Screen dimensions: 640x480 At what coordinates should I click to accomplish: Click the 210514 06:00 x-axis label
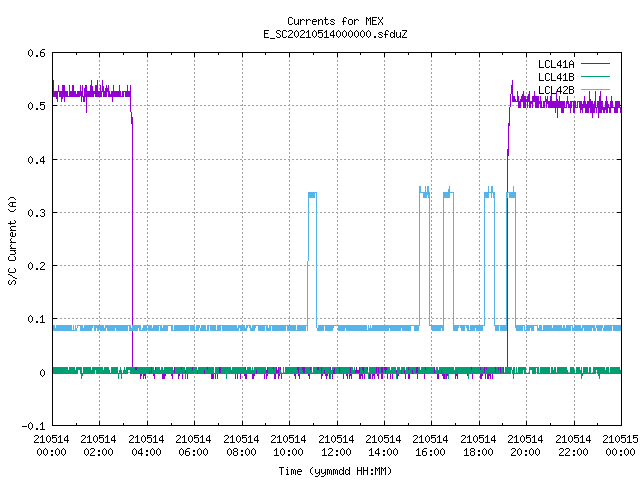coord(193,446)
